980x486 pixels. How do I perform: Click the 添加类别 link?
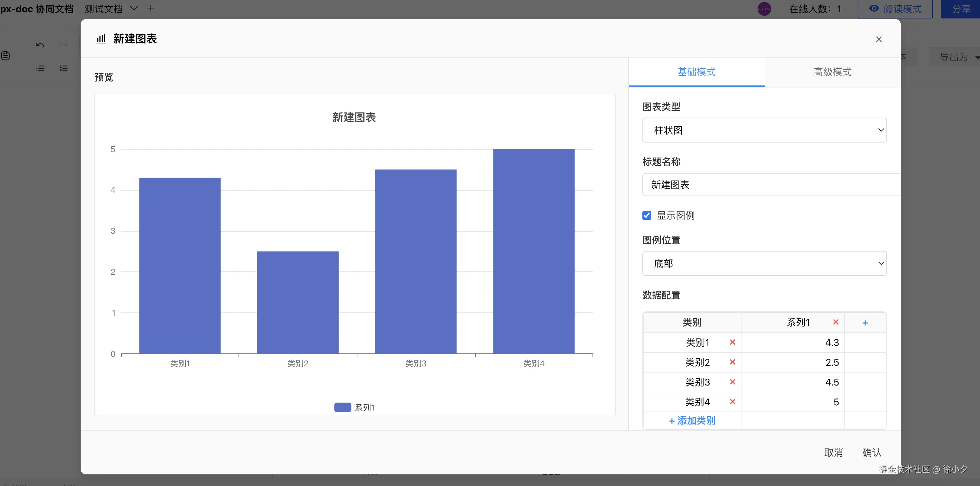pos(692,420)
